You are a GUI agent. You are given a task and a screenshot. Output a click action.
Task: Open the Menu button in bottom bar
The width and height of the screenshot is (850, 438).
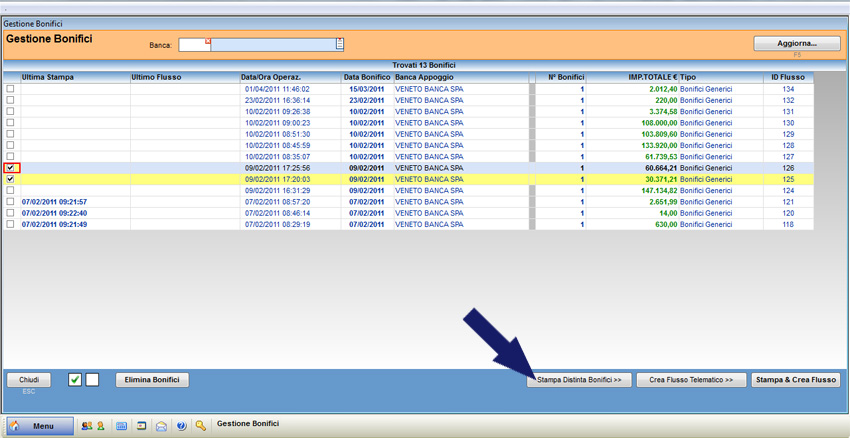click(x=37, y=426)
